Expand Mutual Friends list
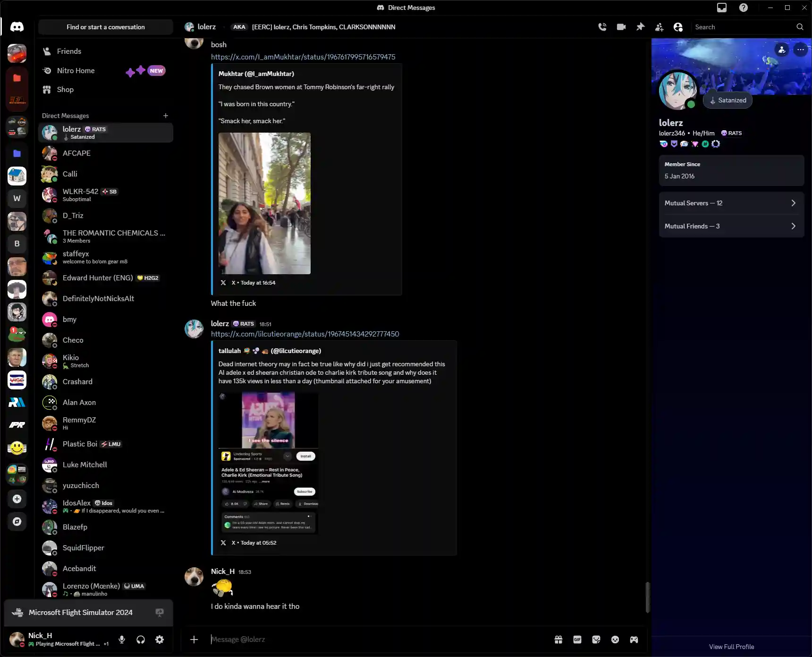This screenshot has width=812, height=657. coord(731,226)
